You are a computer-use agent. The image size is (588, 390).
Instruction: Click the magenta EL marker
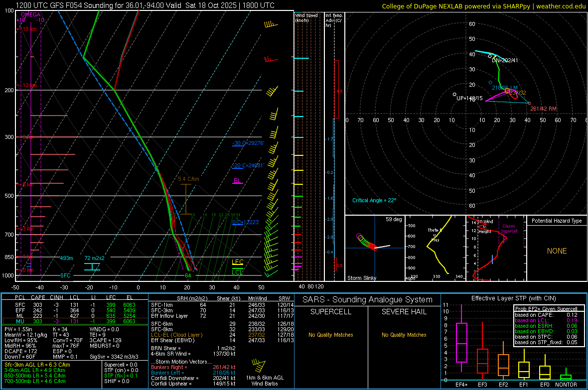coord(237,181)
